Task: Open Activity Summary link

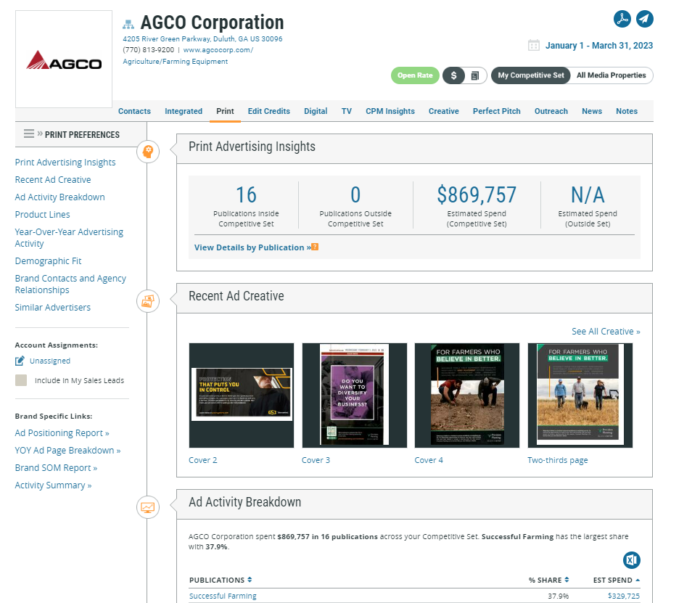Action: (53, 485)
